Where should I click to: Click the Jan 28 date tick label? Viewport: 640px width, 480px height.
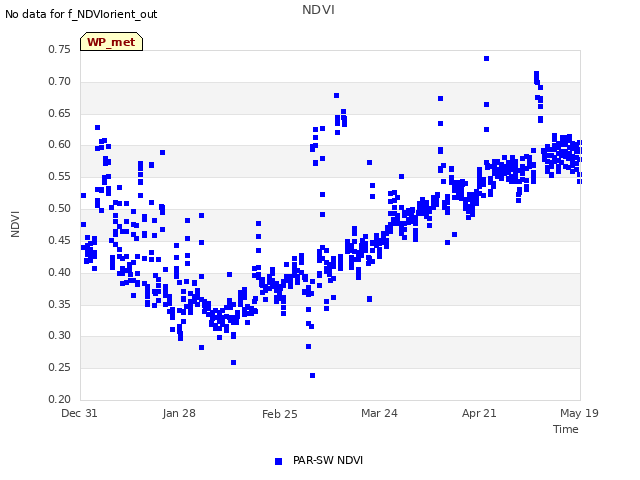click(179, 413)
